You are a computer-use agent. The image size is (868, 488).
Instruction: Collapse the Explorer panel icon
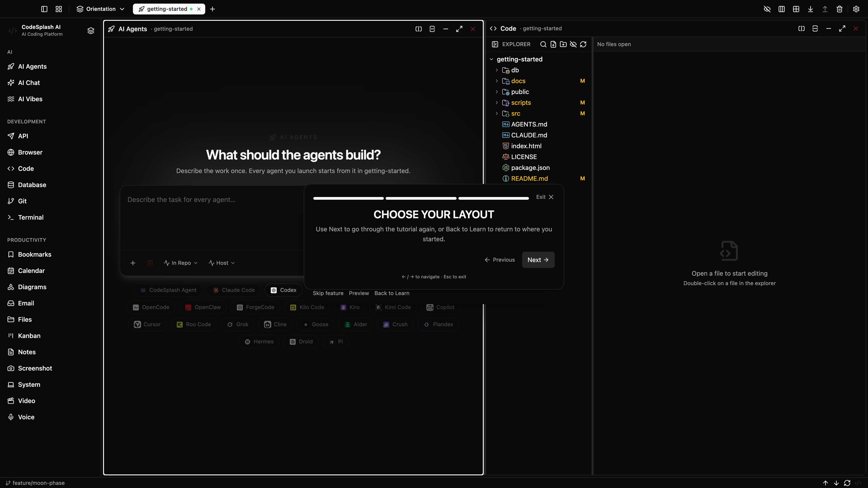coord(495,45)
